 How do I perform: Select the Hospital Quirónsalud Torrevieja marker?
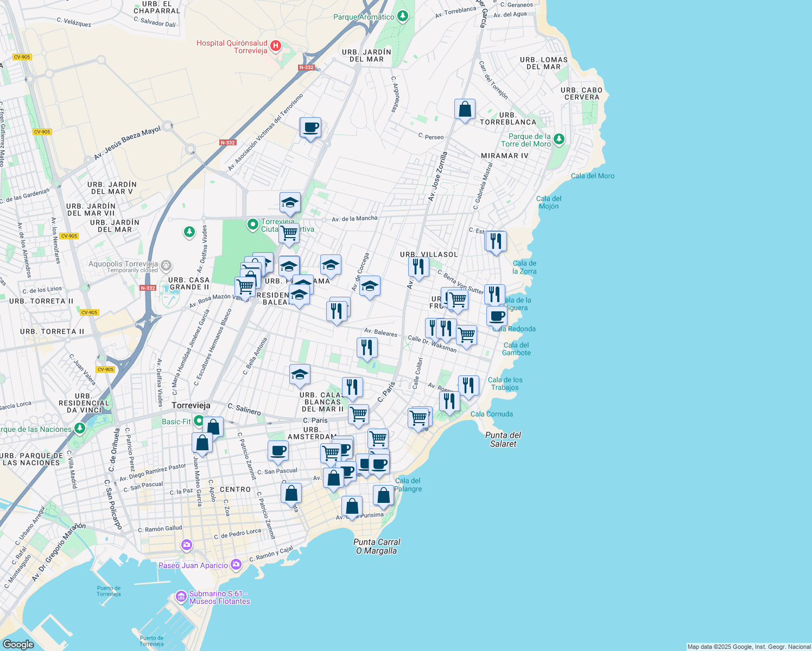pos(276,46)
